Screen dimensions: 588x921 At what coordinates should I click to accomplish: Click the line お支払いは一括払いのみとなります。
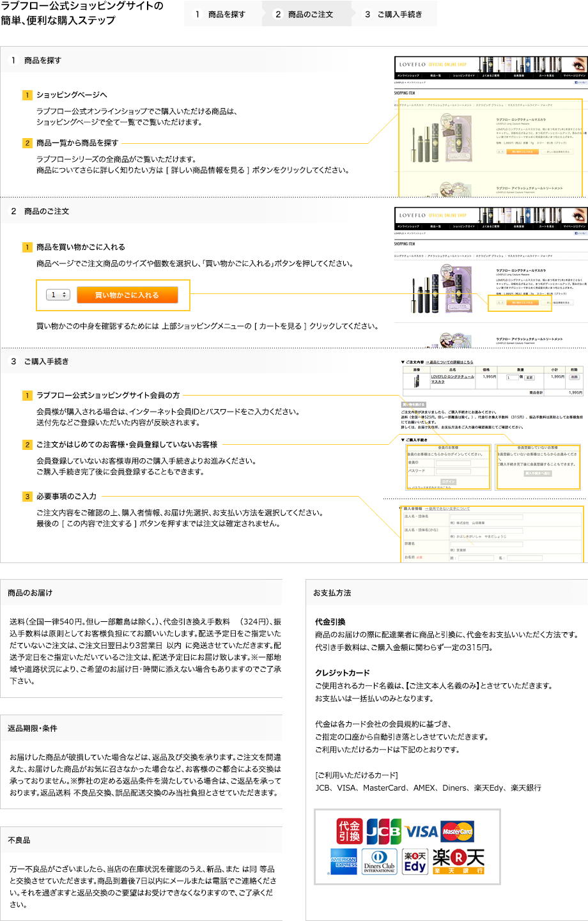pos(375,698)
